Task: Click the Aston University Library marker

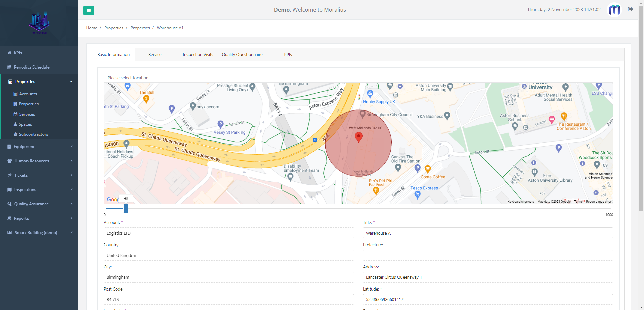Action: (x=535, y=173)
